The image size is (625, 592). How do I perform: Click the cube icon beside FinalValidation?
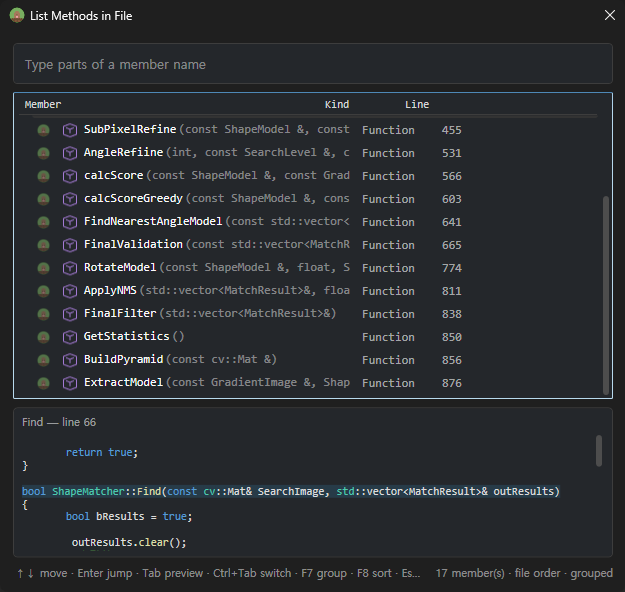point(70,245)
